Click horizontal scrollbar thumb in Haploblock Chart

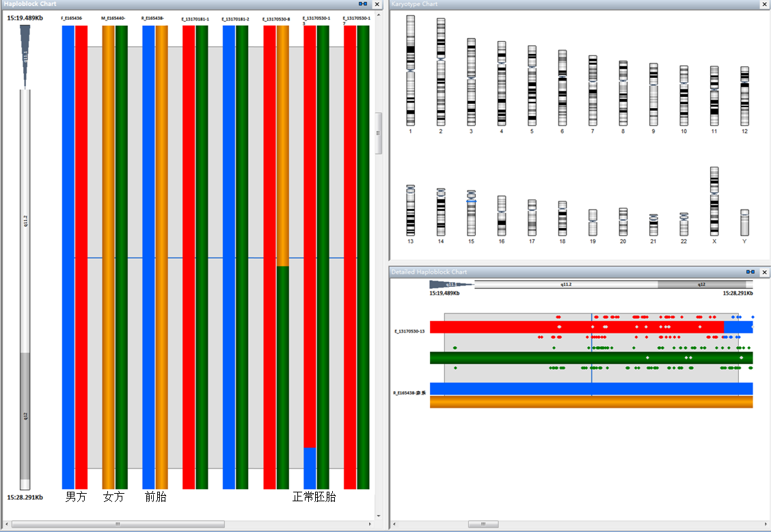click(118, 524)
